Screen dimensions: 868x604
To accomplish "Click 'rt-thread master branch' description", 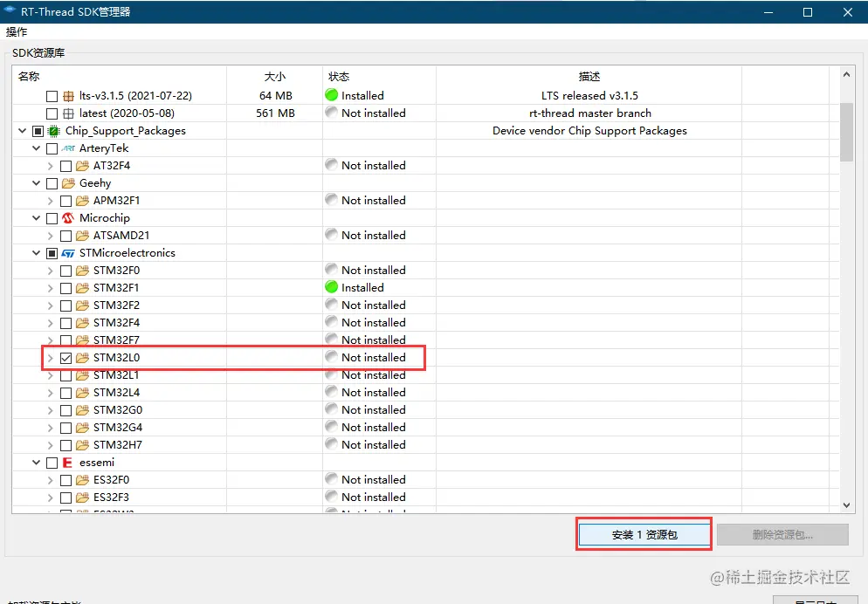I will [x=590, y=113].
